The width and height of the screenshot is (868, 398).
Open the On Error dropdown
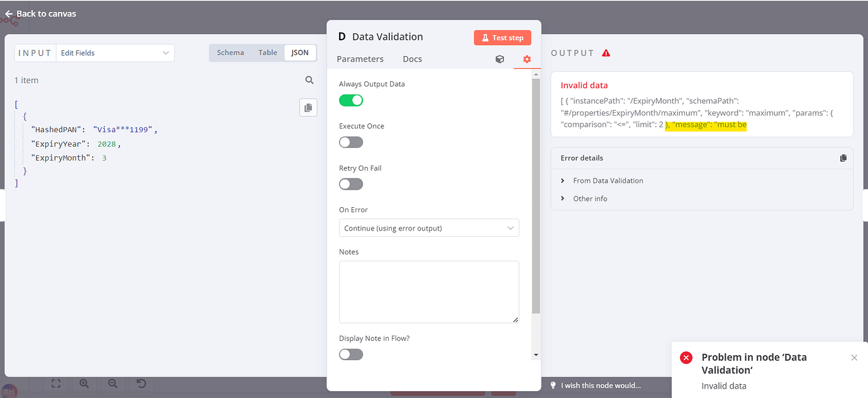tap(429, 227)
